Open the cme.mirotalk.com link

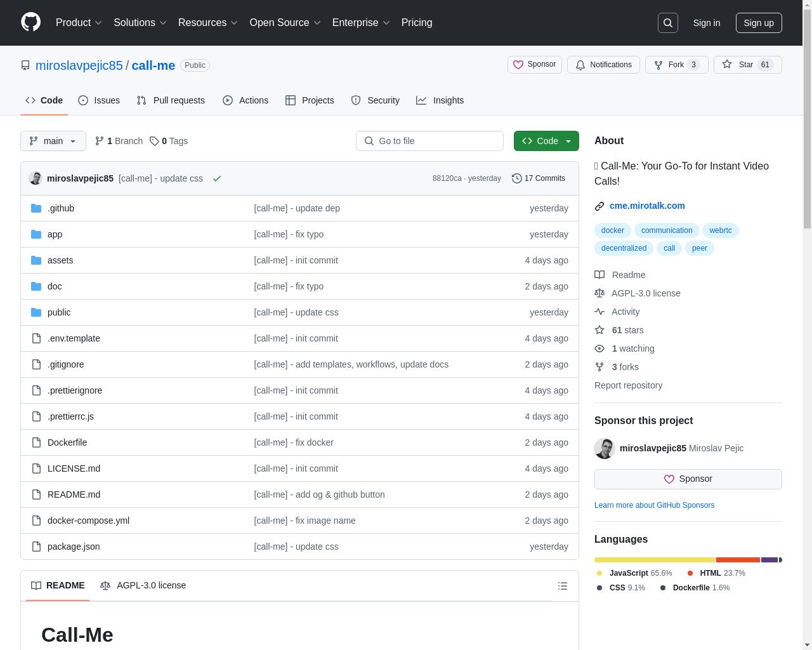pyautogui.click(x=647, y=206)
